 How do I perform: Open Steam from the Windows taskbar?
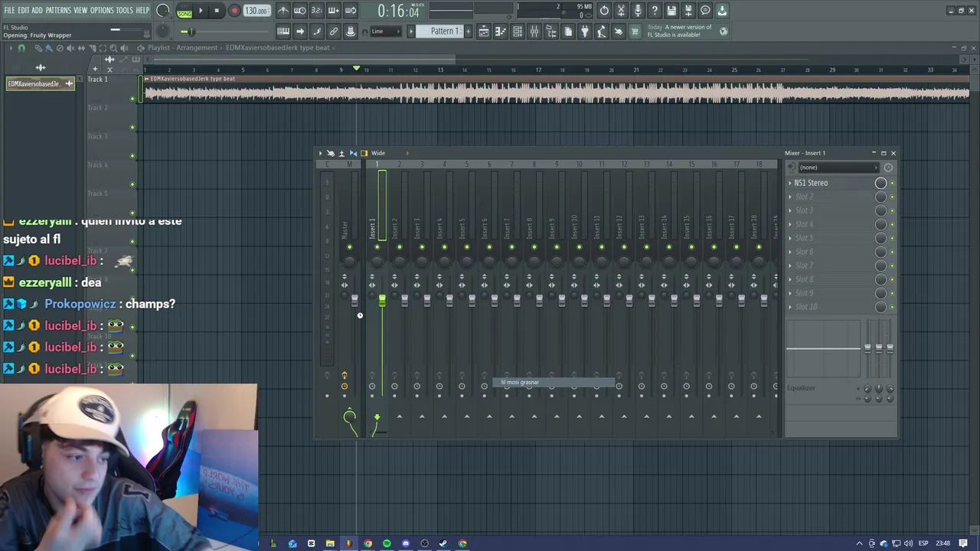[x=443, y=543]
